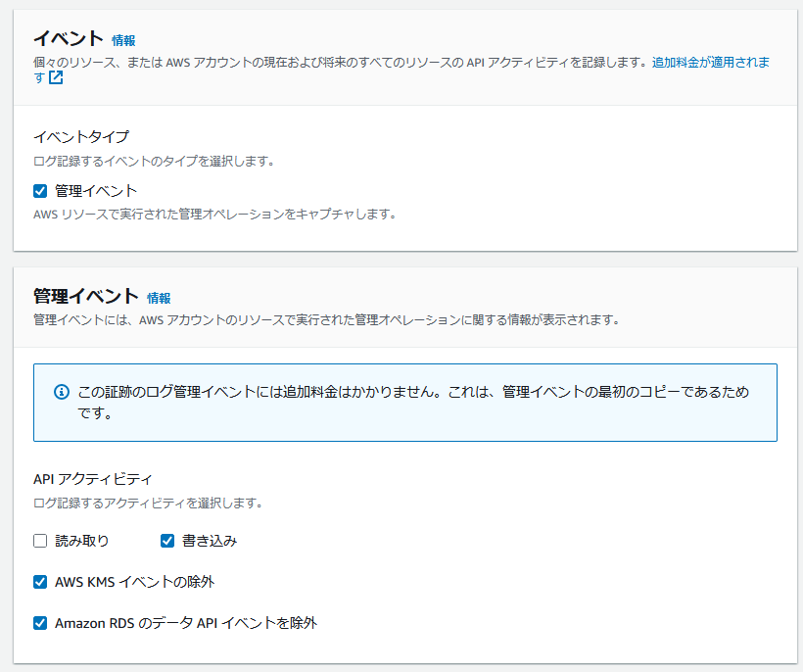Open the 情報 link next to イベント heading

coord(123,40)
